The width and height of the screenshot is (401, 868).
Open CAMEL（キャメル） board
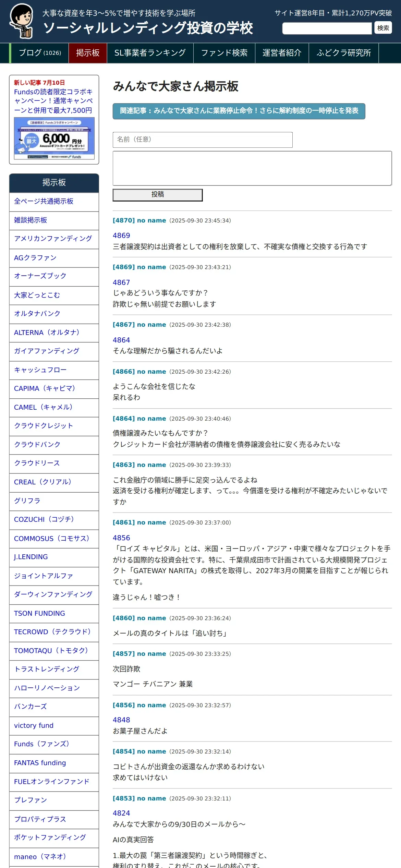(54, 407)
